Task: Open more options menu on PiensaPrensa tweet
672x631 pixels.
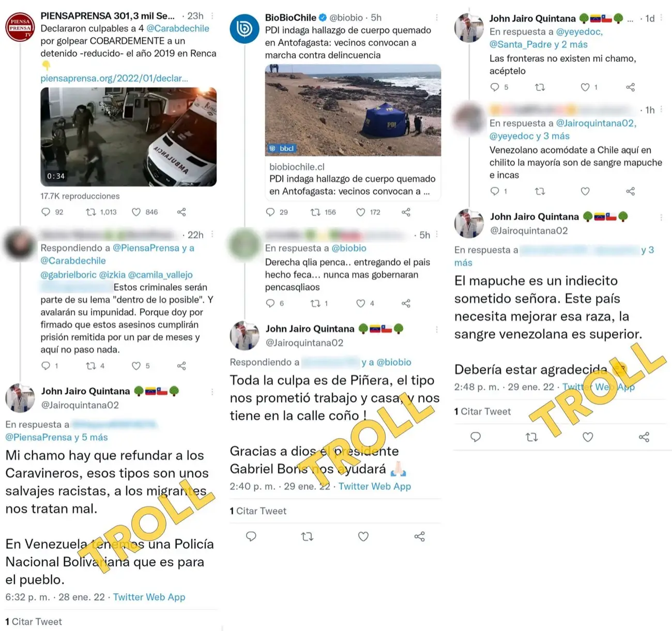Action: 212,16
